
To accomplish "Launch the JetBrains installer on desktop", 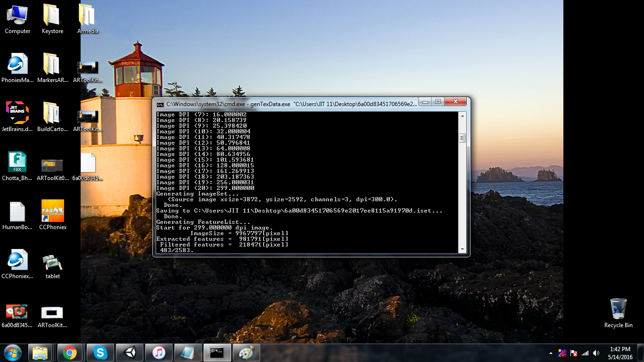I will tap(17, 112).
